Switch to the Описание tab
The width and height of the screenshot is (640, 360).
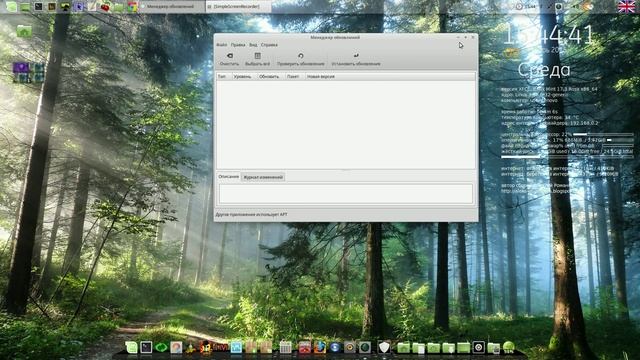coord(229,177)
